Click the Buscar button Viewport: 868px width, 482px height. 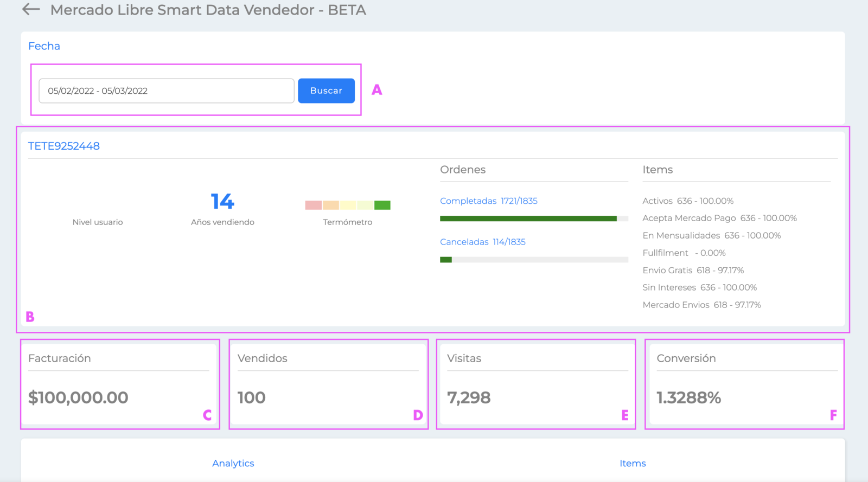tap(326, 91)
